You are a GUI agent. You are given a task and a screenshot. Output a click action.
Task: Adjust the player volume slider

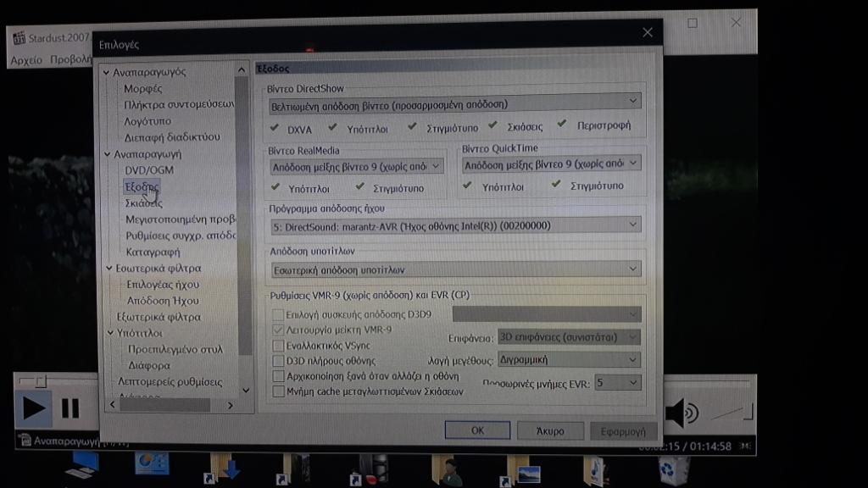point(732,413)
